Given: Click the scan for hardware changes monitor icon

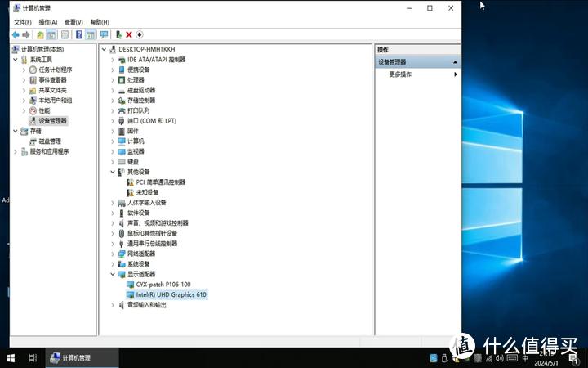Looking at the screenshot, I should pyautogui.click(x=104, y=35).
